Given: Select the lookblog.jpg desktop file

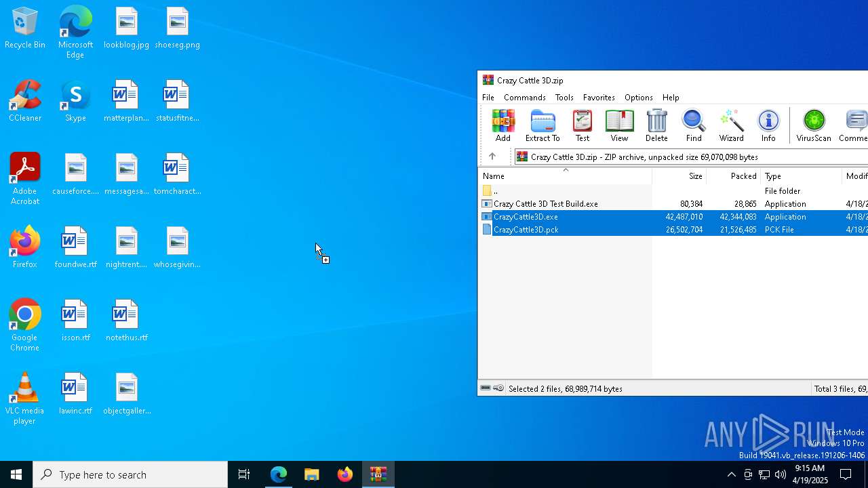Looking at the screenshot, I should 126,28.
